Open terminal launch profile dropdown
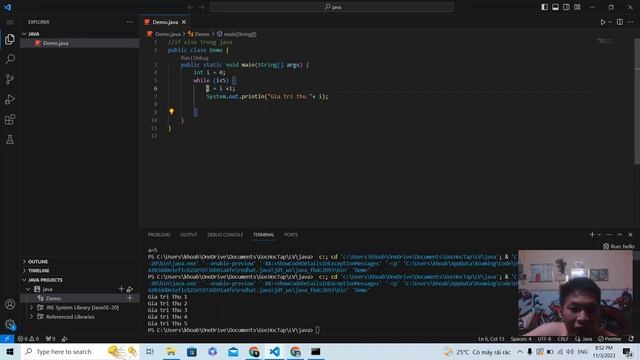 tap(599, 235)
